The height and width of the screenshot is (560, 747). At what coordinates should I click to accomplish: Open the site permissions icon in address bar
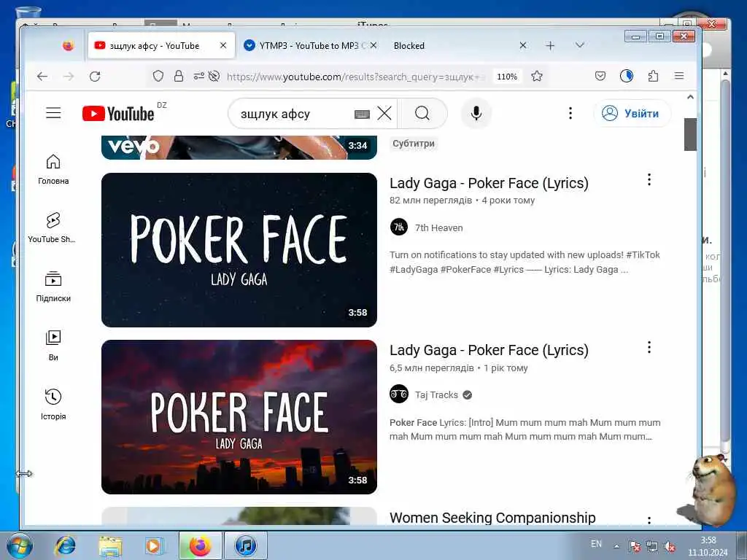click(199, 76)
